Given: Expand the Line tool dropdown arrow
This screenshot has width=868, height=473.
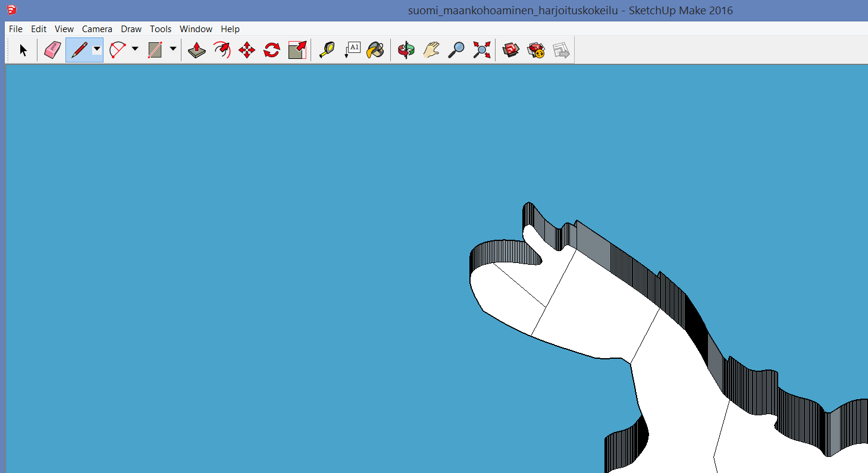Looking at the screenshot, I should coord(96,49).
